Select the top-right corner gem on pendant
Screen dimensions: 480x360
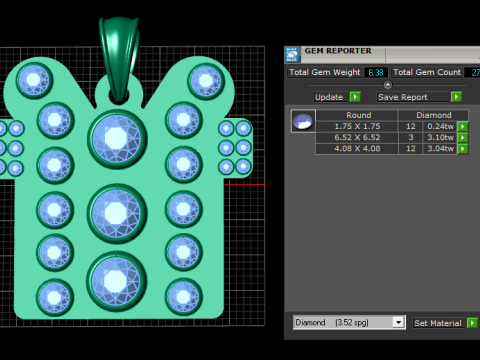click(x=206, y=81)
